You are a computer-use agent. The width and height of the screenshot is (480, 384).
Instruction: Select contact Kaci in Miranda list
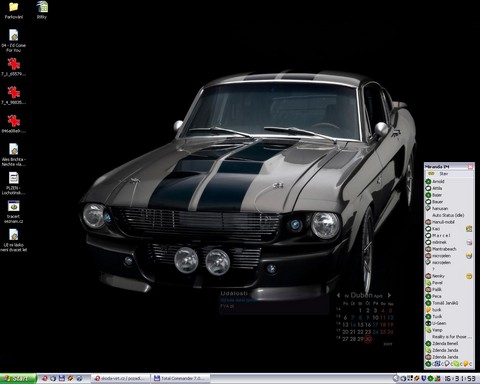click(x=449, y=229)
